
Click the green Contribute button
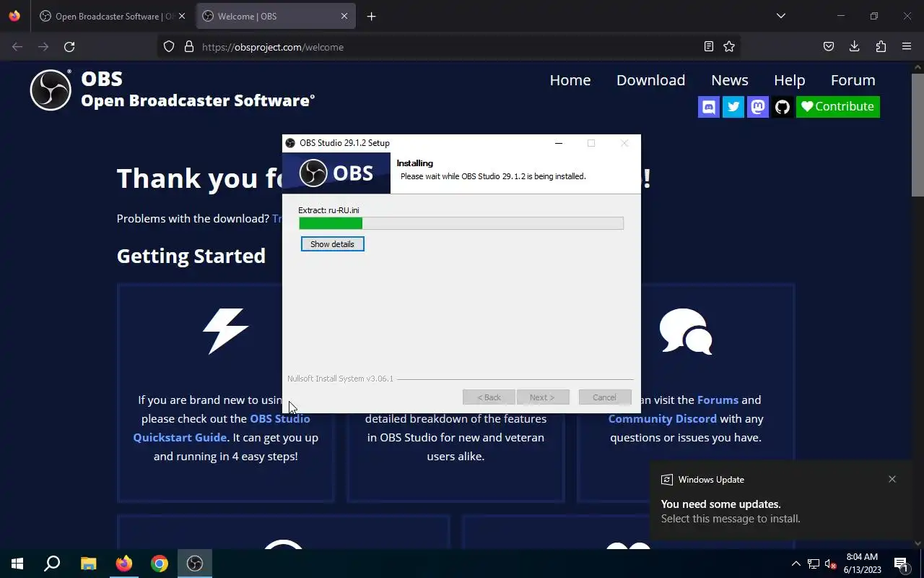point(838,107)
